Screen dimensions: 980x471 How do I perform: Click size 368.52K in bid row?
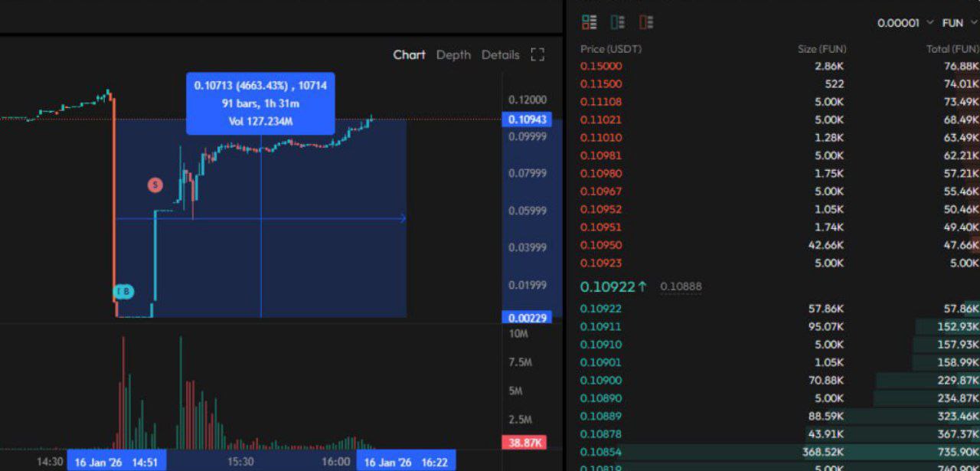click(822, 452)
